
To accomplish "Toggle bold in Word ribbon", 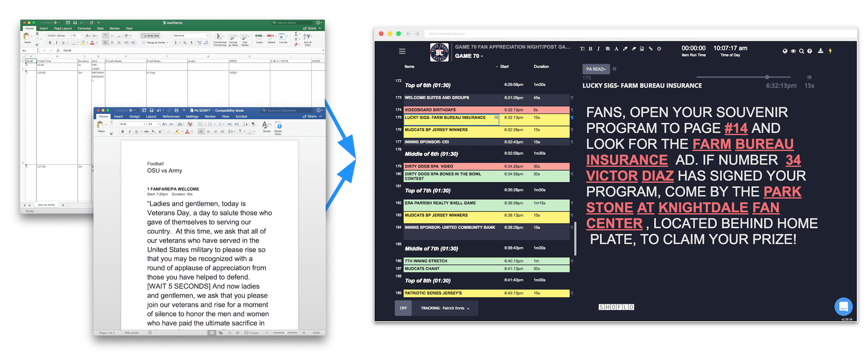I will [x=123, y=131].
